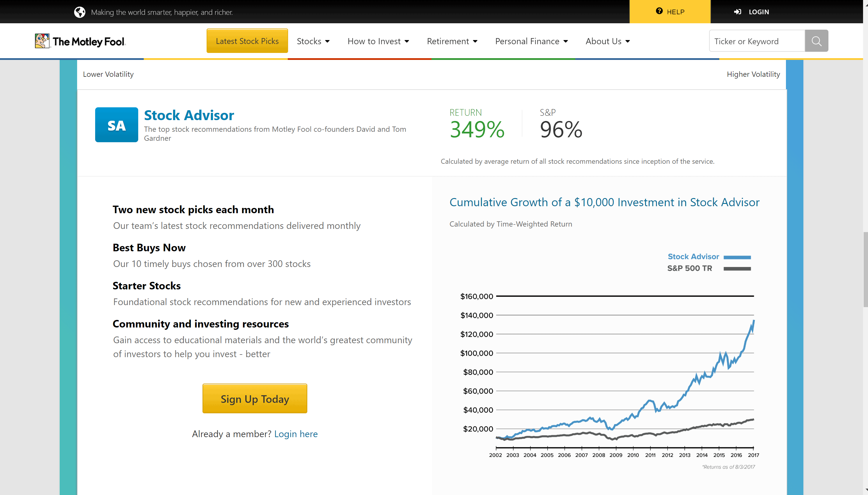The height and width of the screenshot is (495, 868).
Task: Click the 'Making the world smarter' tagline
Action: pos(162,12)
